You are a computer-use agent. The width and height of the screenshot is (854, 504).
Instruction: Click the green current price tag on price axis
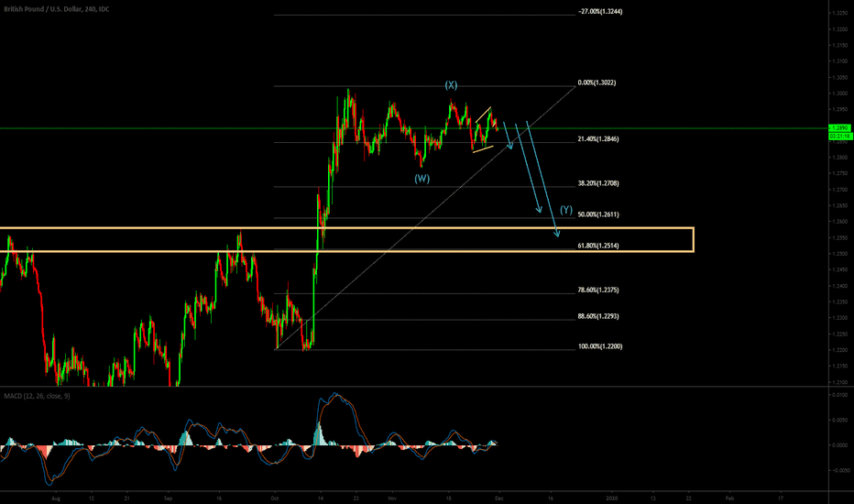(x=839, y=129)
